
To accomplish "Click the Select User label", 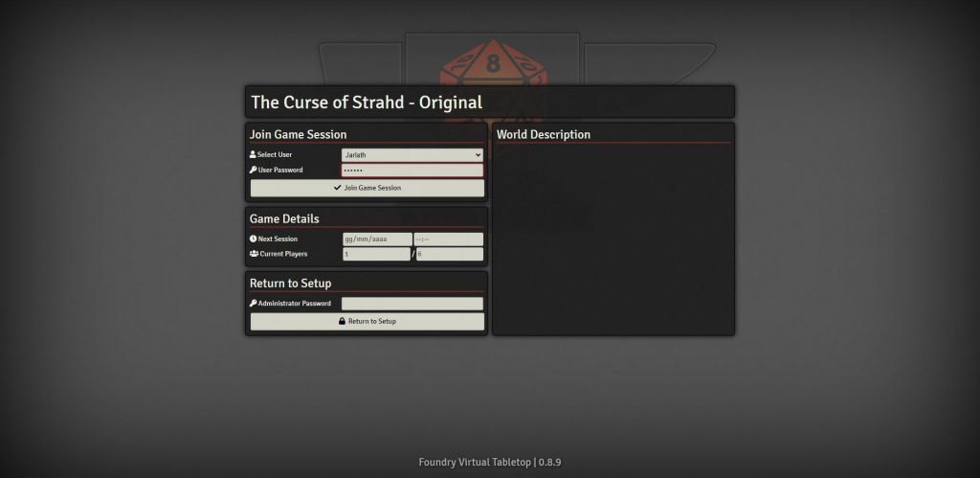I will (x=275, y=154).
